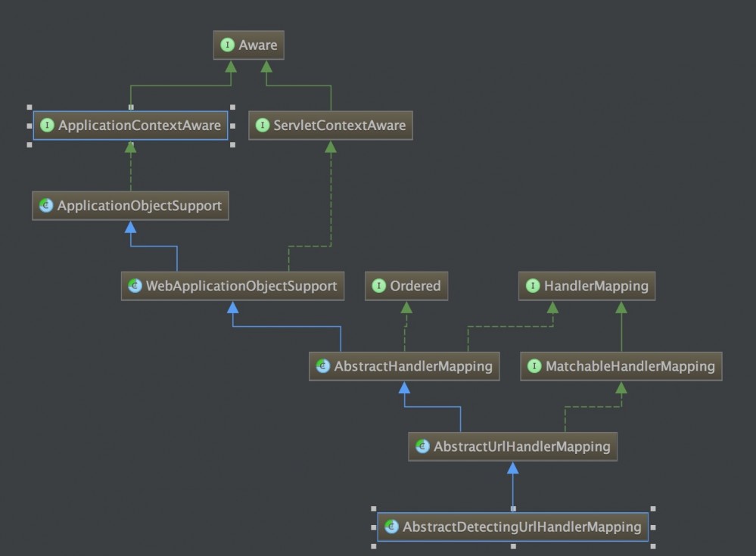Select the HandlerMapping interface label
Screen dimensions: 756x556
[x=594, y=286]
